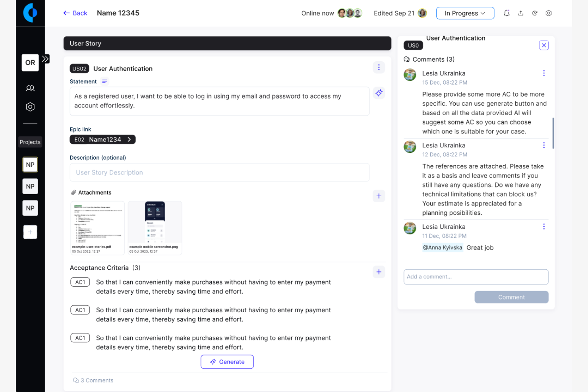Click the User Story Description field

(x=220, y=172)
